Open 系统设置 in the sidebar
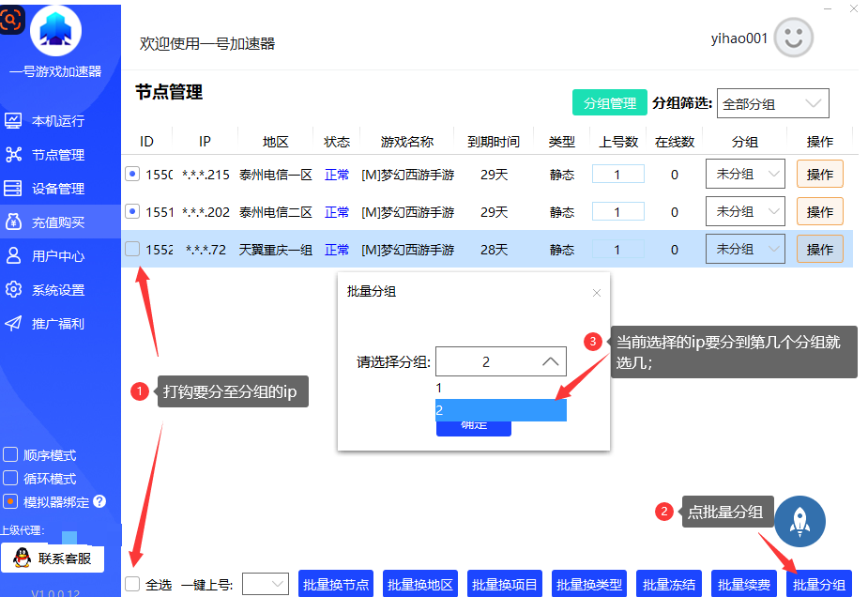868x597 pixels. (x=57, y=290)
